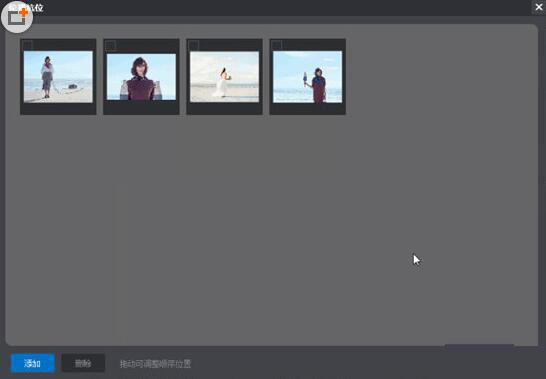Select close-up portrait thumbnail in maroon top
Screen dimensions: 546x379
141,77
